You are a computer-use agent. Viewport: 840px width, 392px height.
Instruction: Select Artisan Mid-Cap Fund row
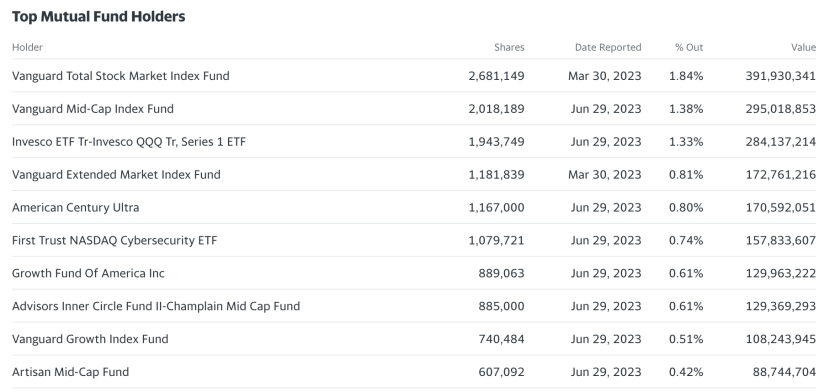pos(414,372)
